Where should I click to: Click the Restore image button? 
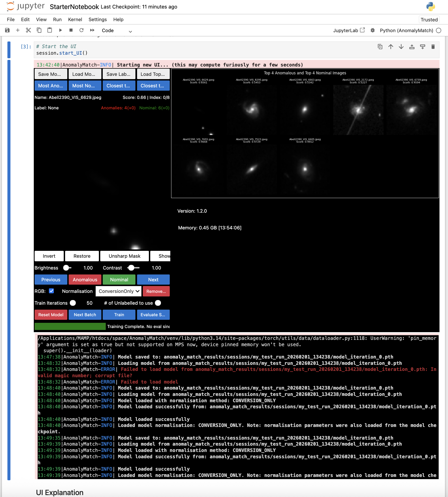[82, 256]
